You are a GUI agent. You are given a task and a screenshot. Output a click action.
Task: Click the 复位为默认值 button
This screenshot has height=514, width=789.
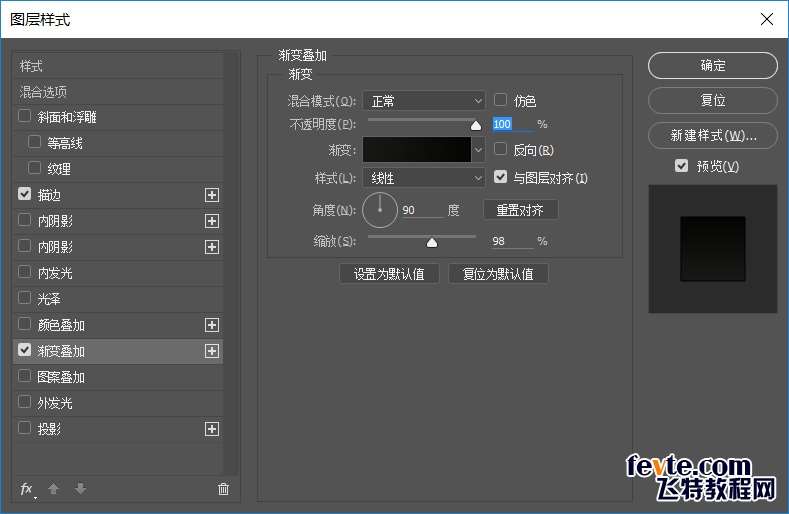point(498,274)
